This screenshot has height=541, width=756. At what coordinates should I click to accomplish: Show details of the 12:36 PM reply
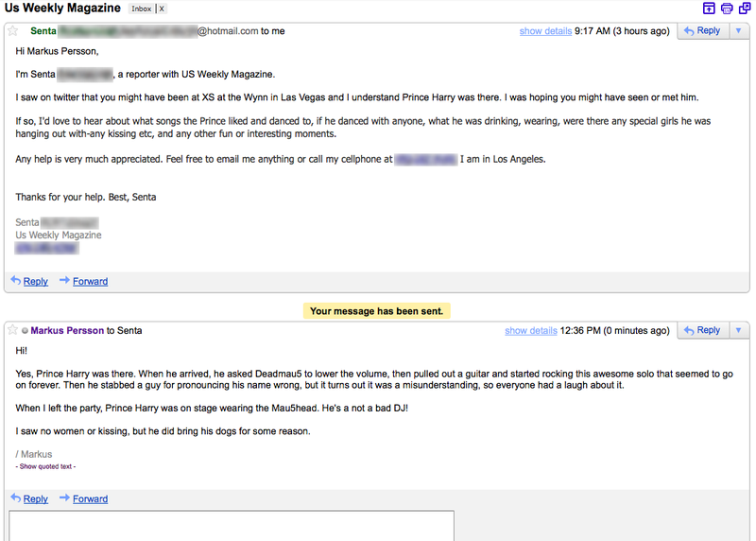[x=531, y=331]
